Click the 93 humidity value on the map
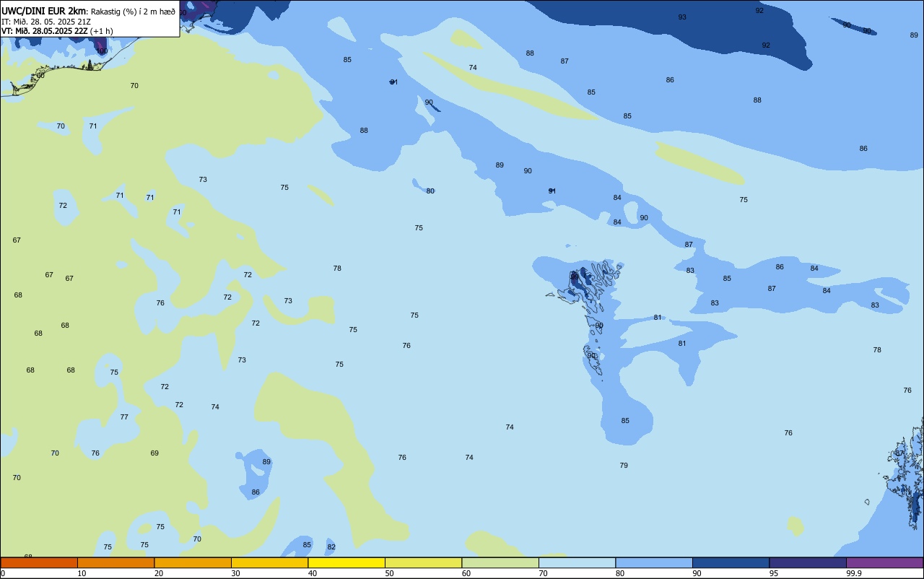This screenshot has width=924, height=579. pyautogui.click(x=682, y=17)
